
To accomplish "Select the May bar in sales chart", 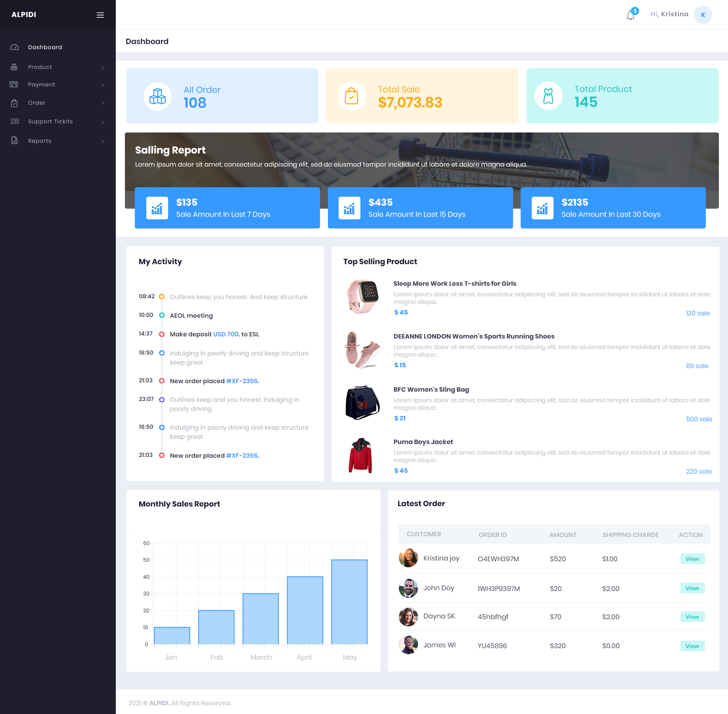I will [349, 602].
